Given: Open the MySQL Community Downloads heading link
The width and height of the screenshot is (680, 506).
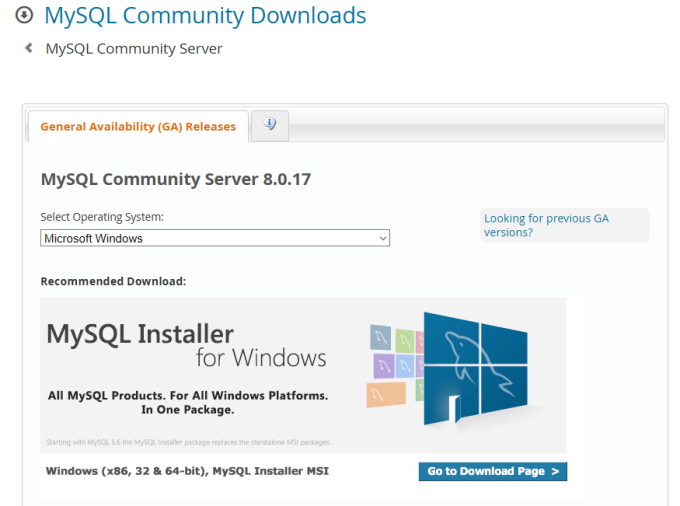Looking at the screenshot, I should 205,16.
